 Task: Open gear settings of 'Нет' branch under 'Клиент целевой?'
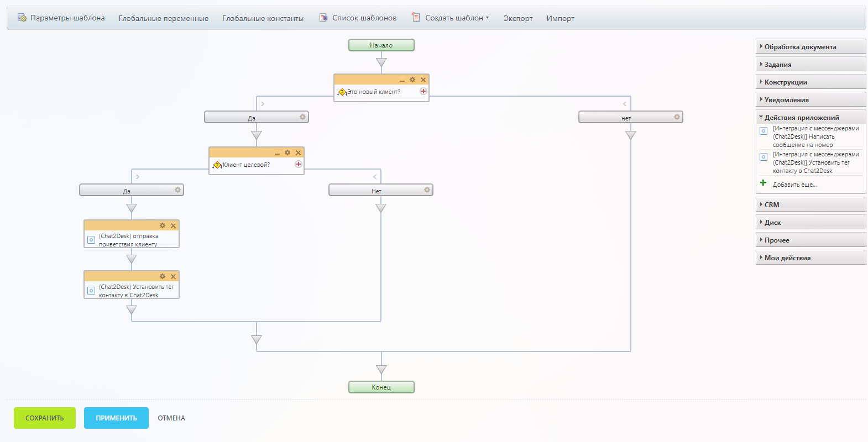click(x=427, y=190)
